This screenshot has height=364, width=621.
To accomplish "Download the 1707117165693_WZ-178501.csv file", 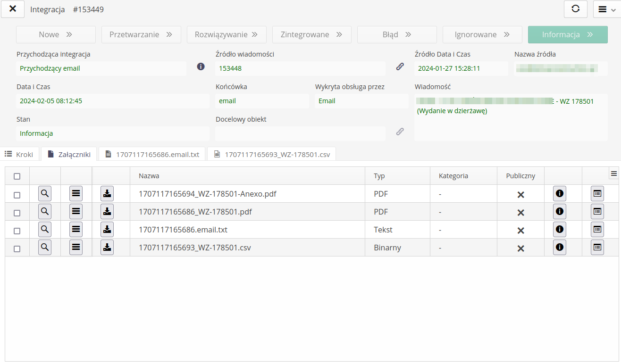I will click(107, 247).
